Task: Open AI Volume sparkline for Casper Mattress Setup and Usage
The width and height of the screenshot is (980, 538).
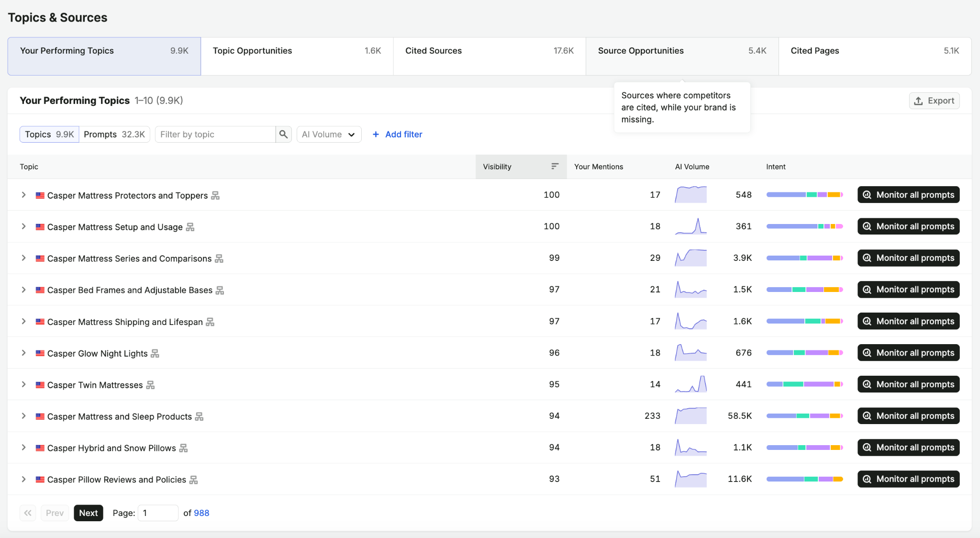Action: click(x=690, y=226)
